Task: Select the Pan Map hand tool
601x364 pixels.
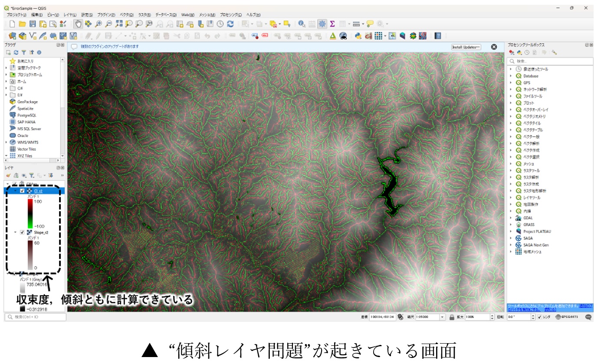Action: [x=79, y=24]
